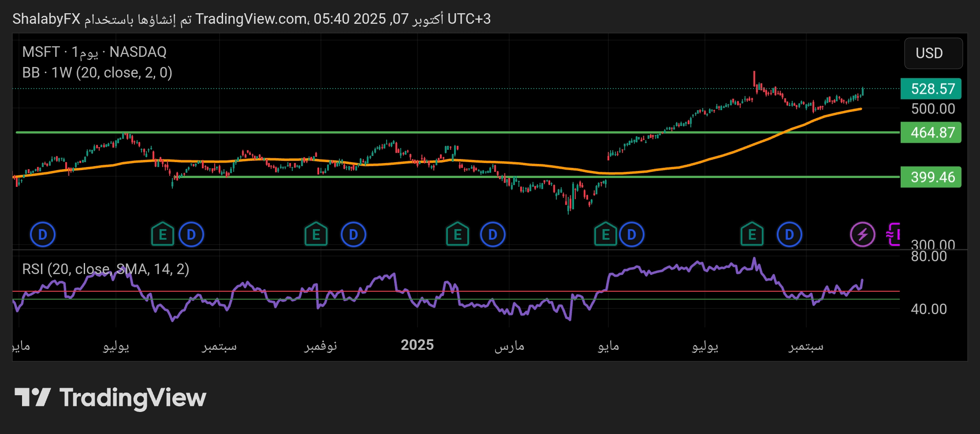This screenshot has width=980, height=434.
Task: Open the rightmost earnings "E" marker
Action: (x=752, y=234)
